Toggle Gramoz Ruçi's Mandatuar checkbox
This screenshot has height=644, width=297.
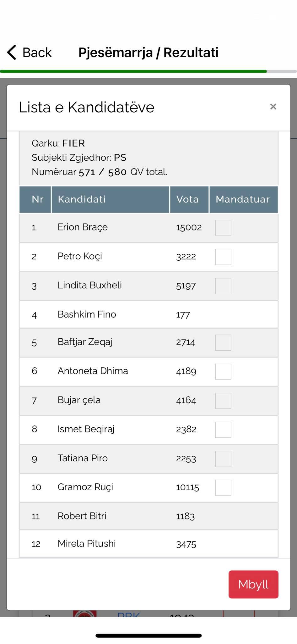click(x=223, y=488)
